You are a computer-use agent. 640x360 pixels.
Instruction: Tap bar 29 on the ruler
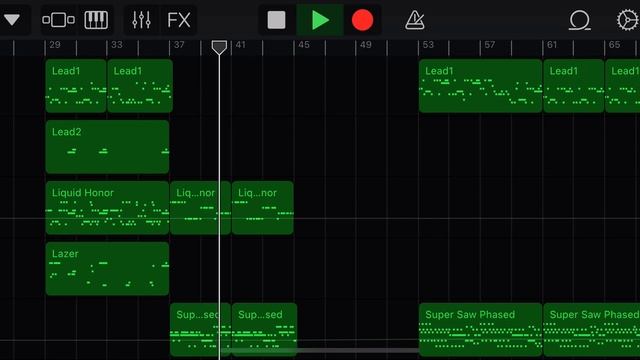point(55,44)
